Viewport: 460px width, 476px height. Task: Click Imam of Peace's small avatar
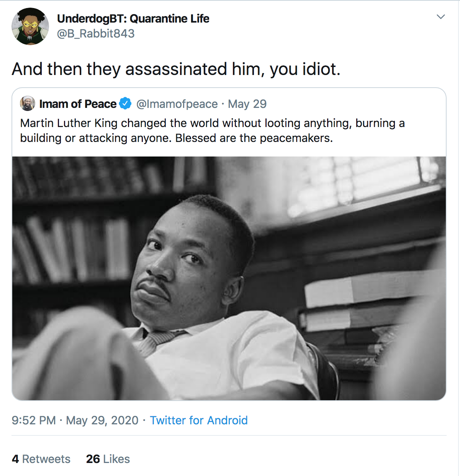point(28,104)
